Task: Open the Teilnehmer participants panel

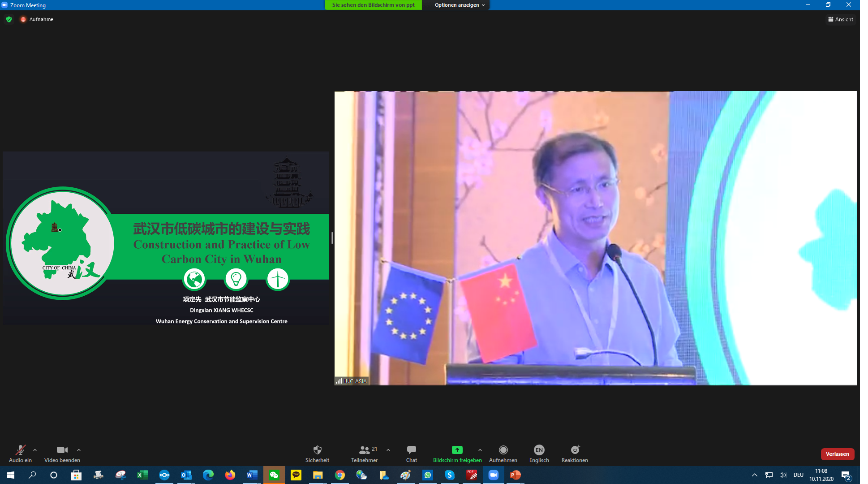Action: tap(365, 450)
